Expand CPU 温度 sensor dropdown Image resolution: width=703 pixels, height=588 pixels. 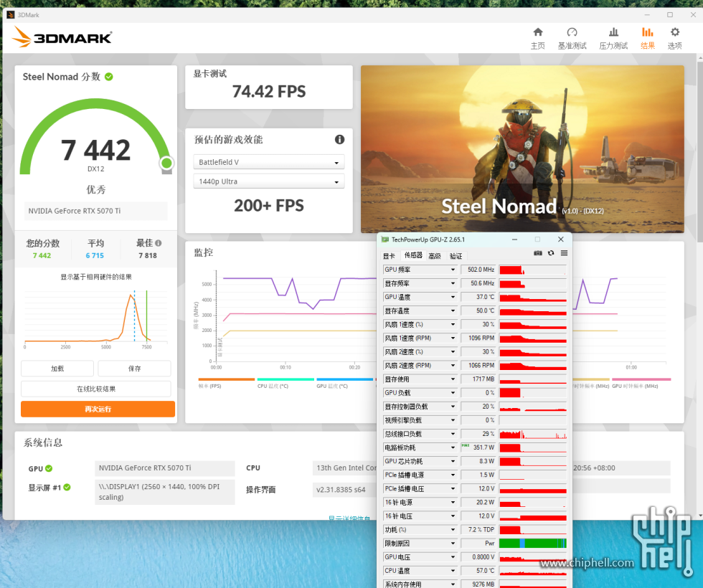(453, 571)
